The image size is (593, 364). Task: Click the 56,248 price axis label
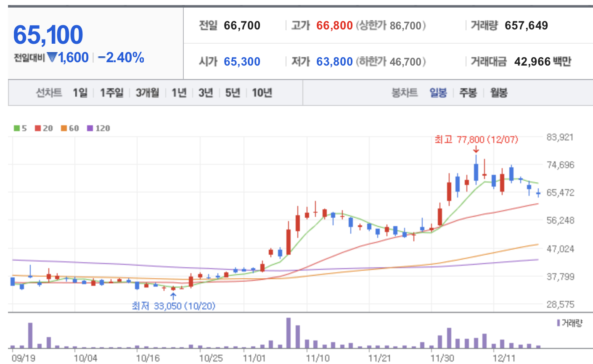(560, 220)
